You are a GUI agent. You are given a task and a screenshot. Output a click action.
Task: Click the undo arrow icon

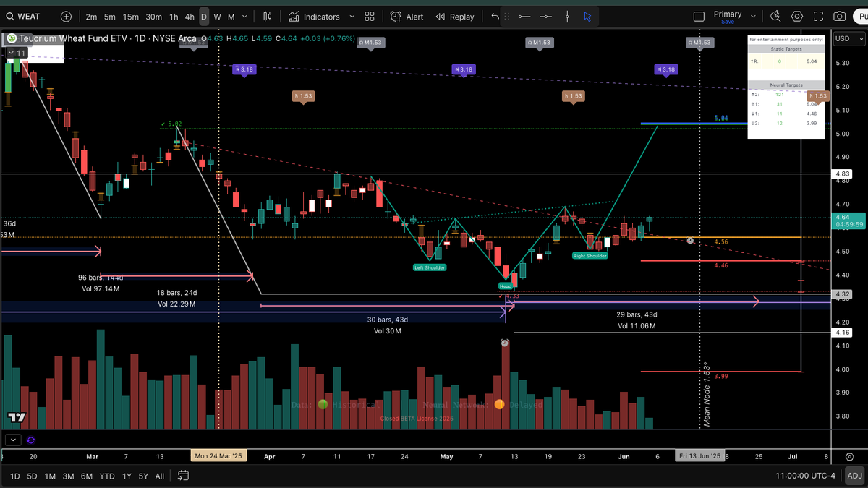click(x=495, y=17)
